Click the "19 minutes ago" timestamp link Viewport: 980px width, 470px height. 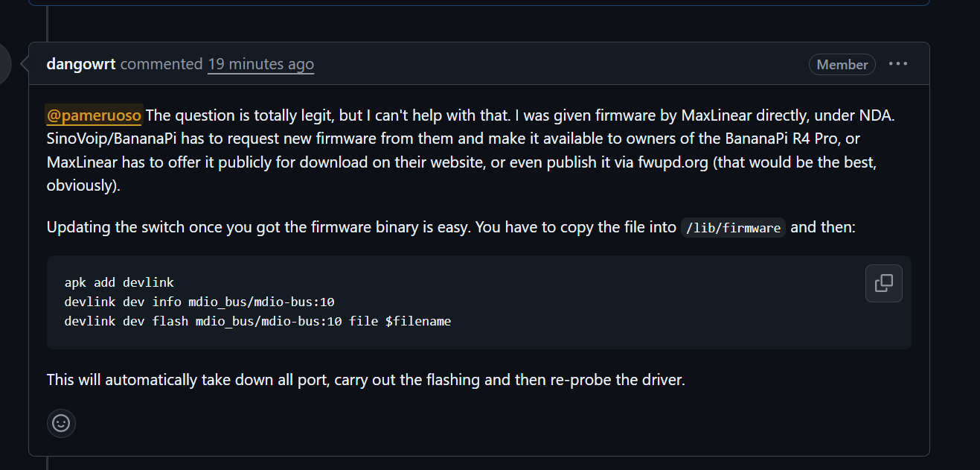(x=260, y=64)
